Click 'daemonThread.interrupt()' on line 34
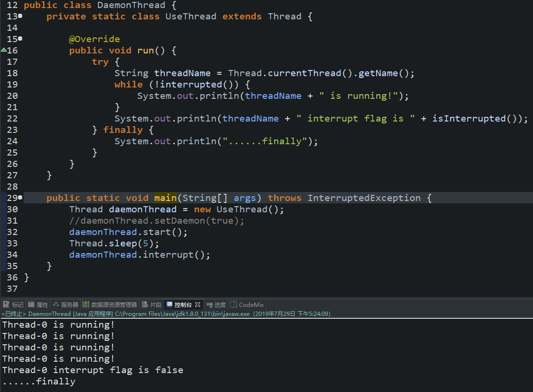The image size is (533, 392). (140, 255)
